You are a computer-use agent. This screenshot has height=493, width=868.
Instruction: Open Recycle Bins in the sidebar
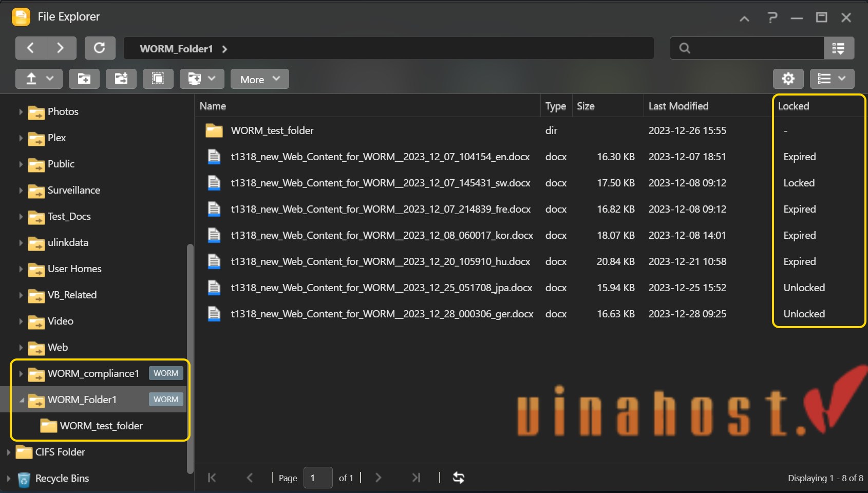pyautogui.click(x=62, y=479)
